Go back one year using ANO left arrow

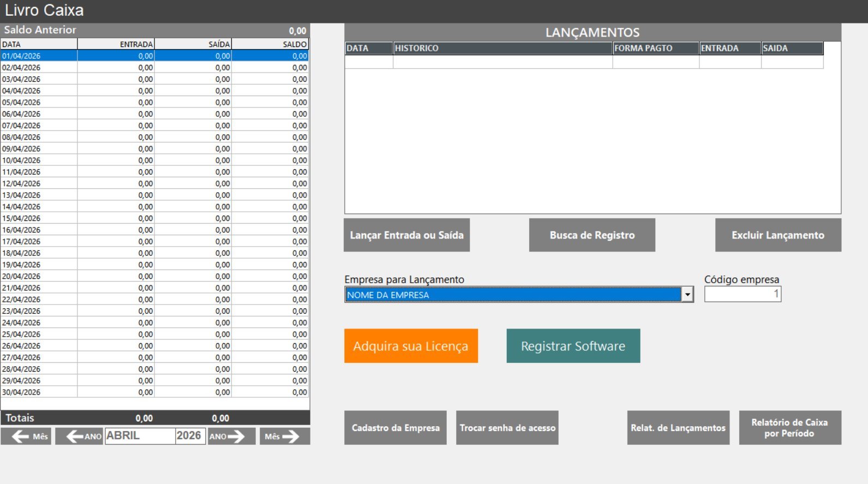pos(79,436)
